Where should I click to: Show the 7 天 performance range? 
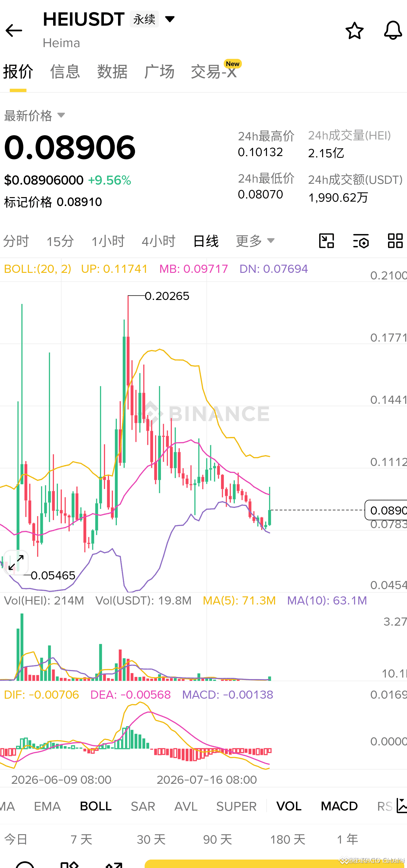click(82, 839)
